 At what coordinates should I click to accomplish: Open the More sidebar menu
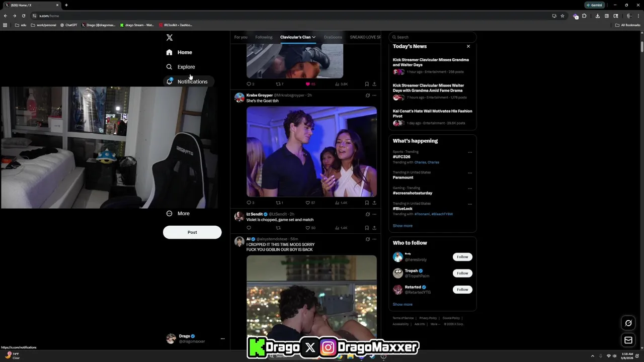click(x=178, y=214)
